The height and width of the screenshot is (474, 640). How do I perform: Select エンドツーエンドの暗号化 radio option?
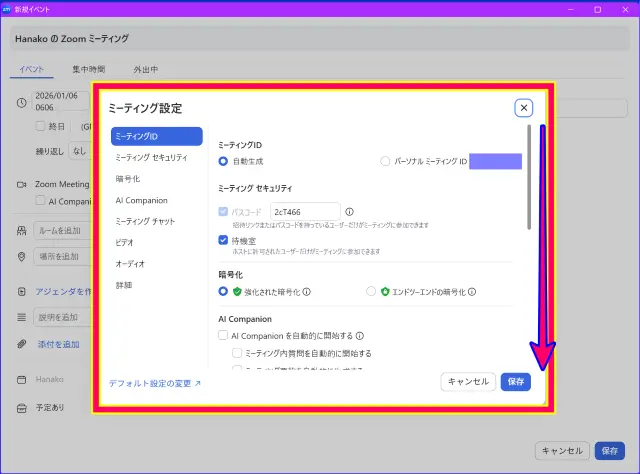tap(371, 292)
